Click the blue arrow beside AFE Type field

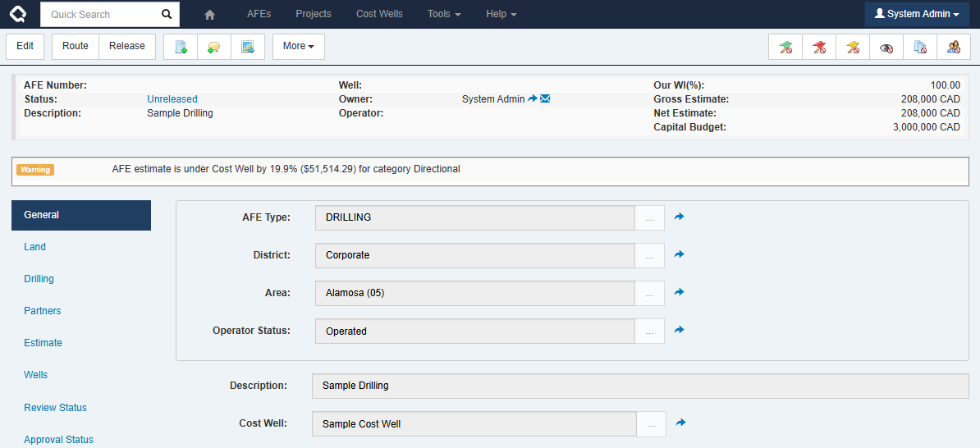[x=680, y=217]
